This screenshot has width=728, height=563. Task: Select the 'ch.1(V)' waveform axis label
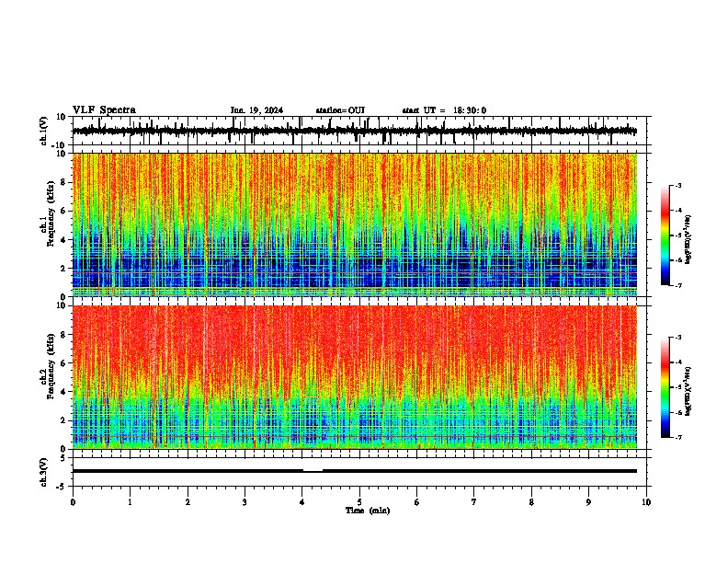point(44,131)
